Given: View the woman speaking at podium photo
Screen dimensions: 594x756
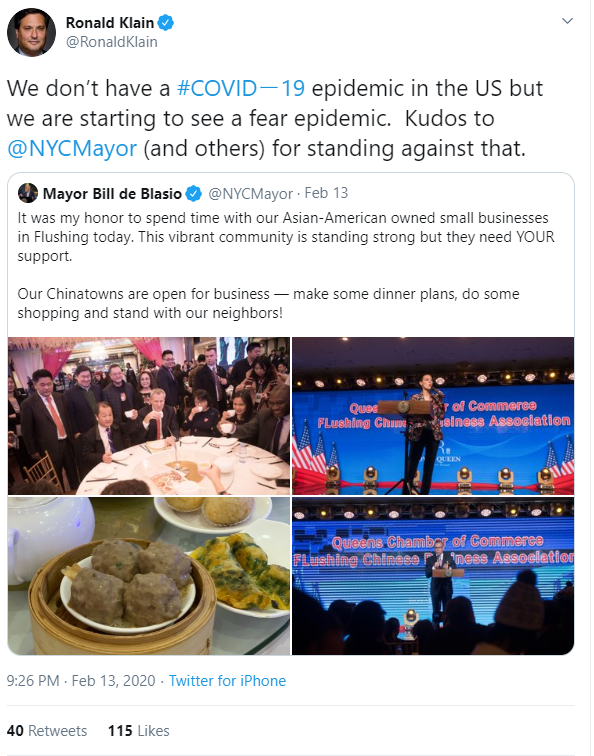Looking at the screenshot, I should point(433,416).
